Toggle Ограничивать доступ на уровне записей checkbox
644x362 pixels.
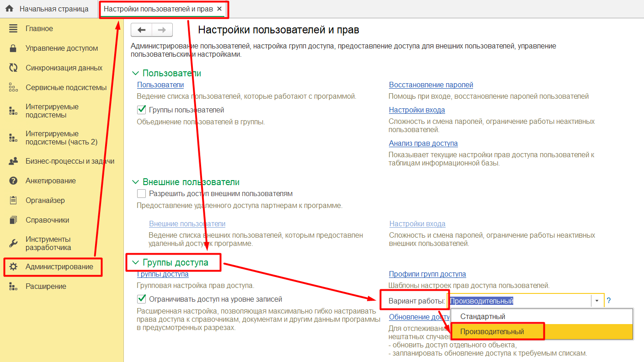142,299
